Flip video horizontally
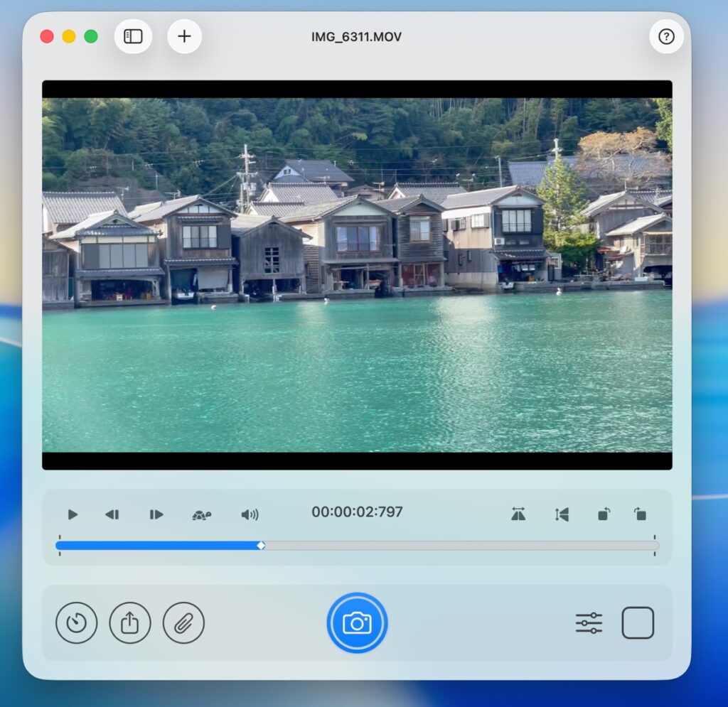The height and width of the screenshot is (707, 728). pos(518,514)
